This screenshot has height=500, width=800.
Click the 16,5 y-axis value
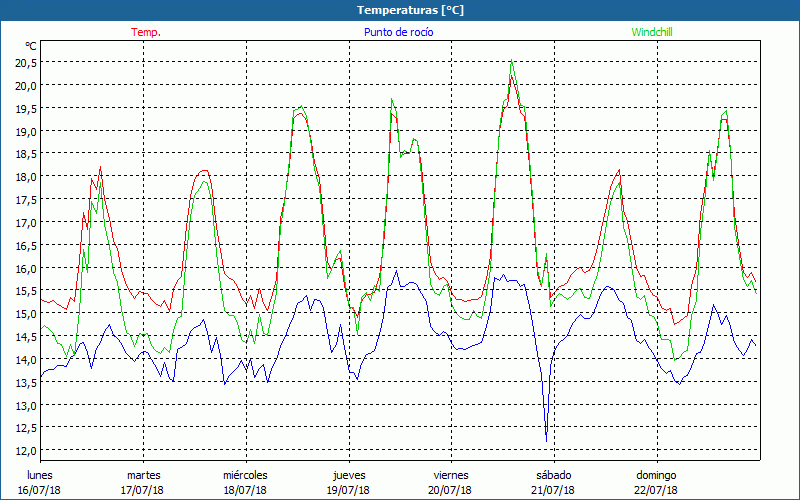point(26,245)
